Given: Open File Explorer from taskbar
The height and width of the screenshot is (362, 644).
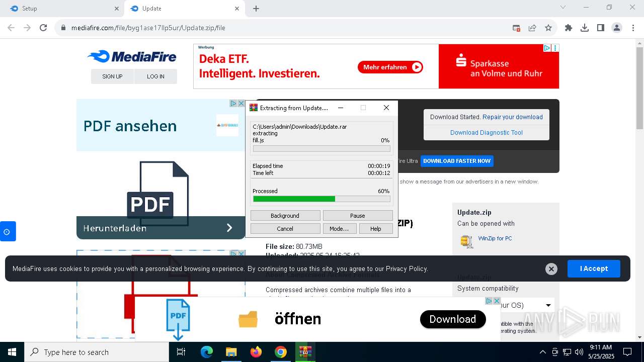Looking at the screenshot, I should click(x=231, y=352).
